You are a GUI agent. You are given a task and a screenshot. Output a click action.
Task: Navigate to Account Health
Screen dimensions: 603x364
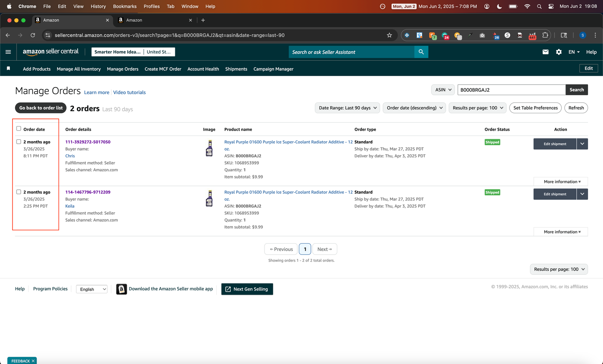click(203, 69)
